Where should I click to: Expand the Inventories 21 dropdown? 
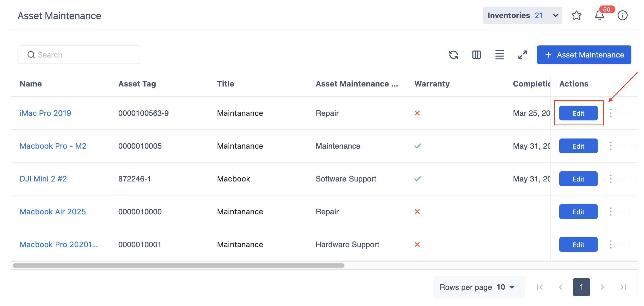[522, 15]
